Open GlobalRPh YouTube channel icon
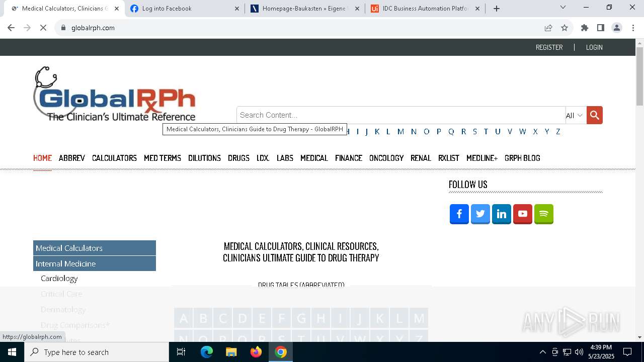This screenshot has width=644, height=362. point(523,214)
